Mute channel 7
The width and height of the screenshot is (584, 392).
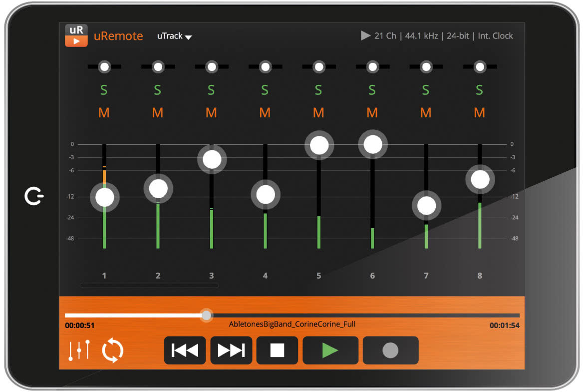tap(426, 112)
